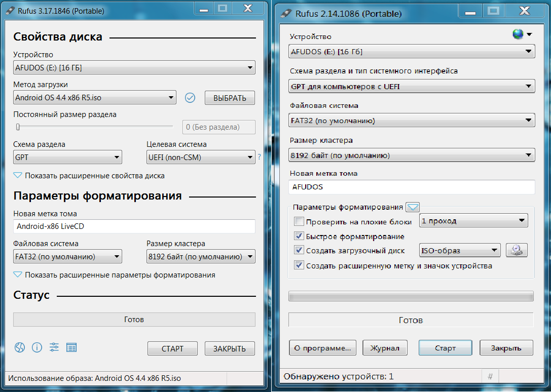Open the language globe menu in Rufus 2.14
Viewport: 551px width, 392px height.
point(522,34)
